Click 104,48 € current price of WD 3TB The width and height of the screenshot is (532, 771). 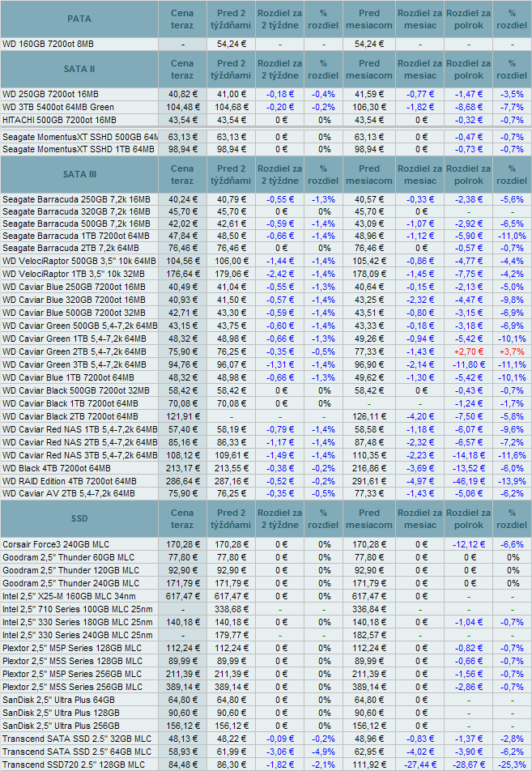pos(183,107)
